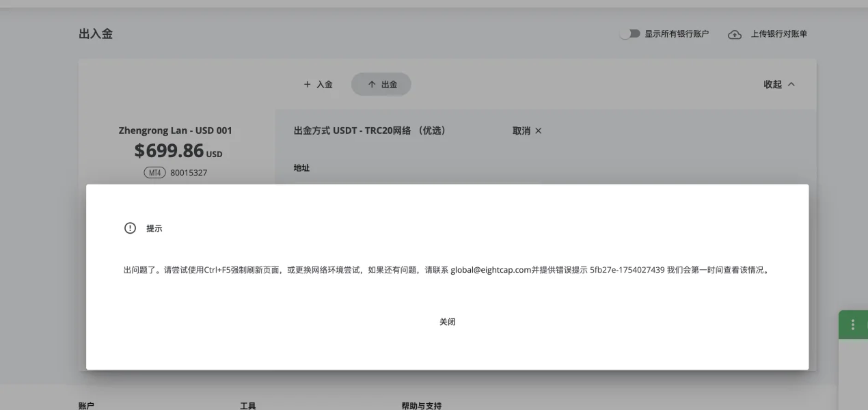
Task: Open the 账户 footer section
Action: (86, 405)
